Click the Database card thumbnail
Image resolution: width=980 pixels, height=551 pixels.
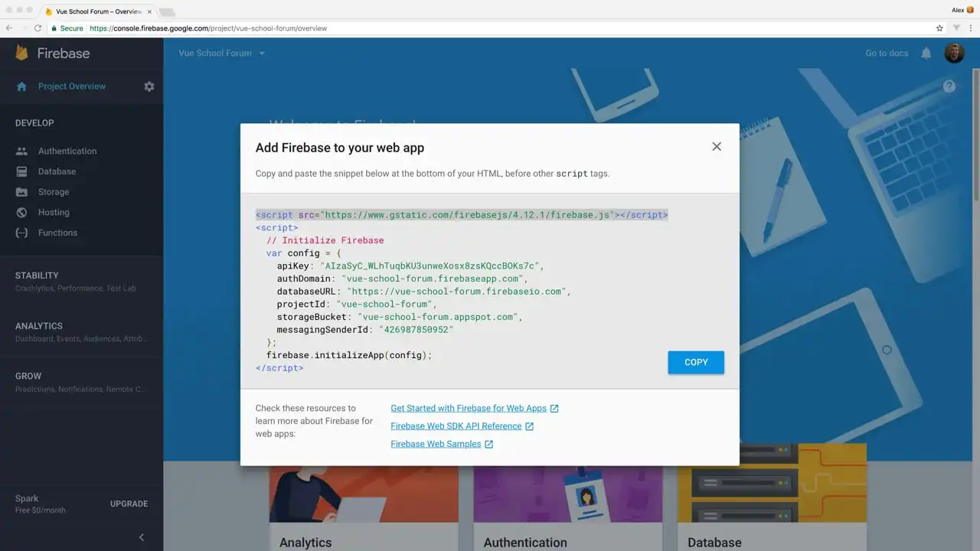[772, 483]
